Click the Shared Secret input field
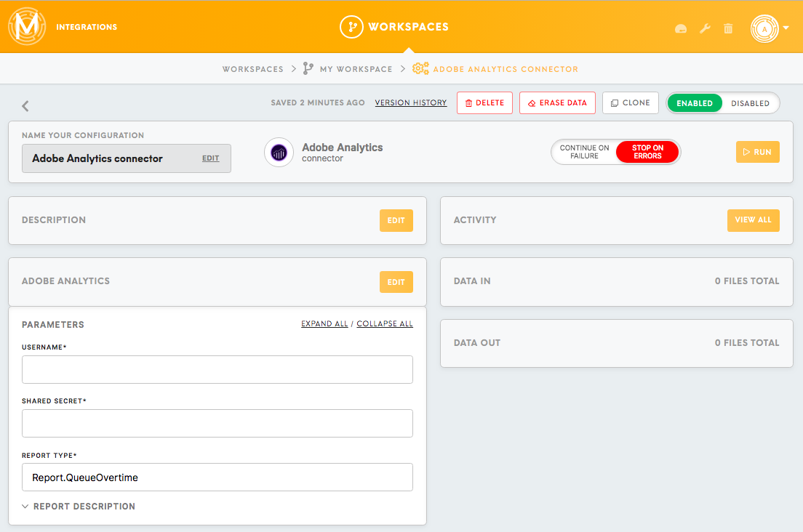 (x=217, y=423)
